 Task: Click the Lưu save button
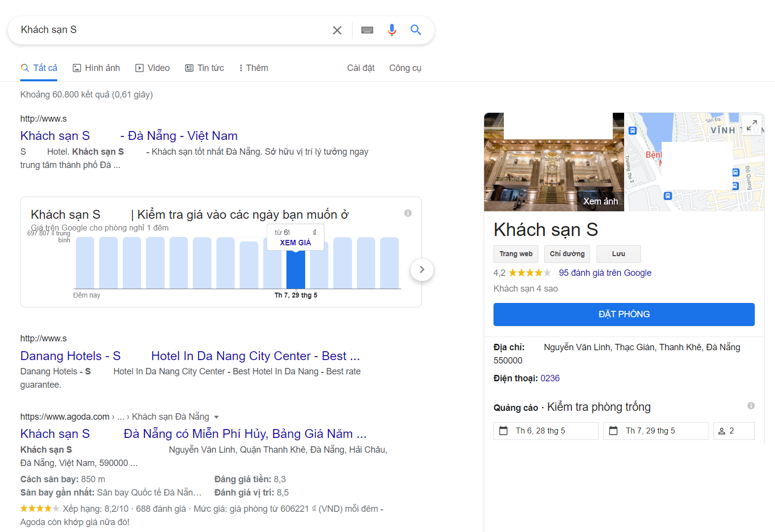pos(618,254)
